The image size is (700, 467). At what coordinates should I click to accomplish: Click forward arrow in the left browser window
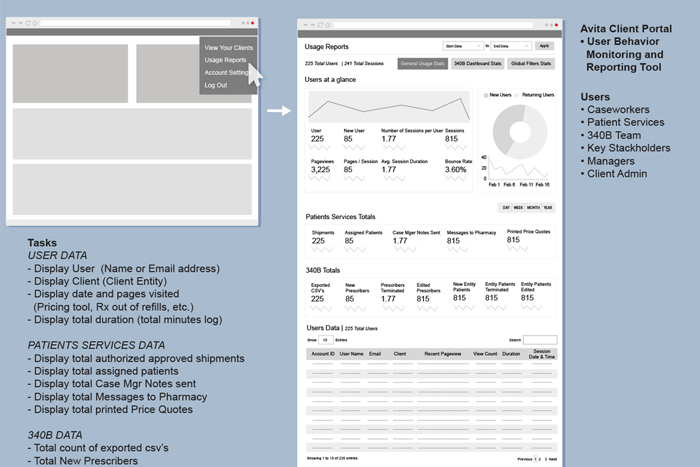21,23
